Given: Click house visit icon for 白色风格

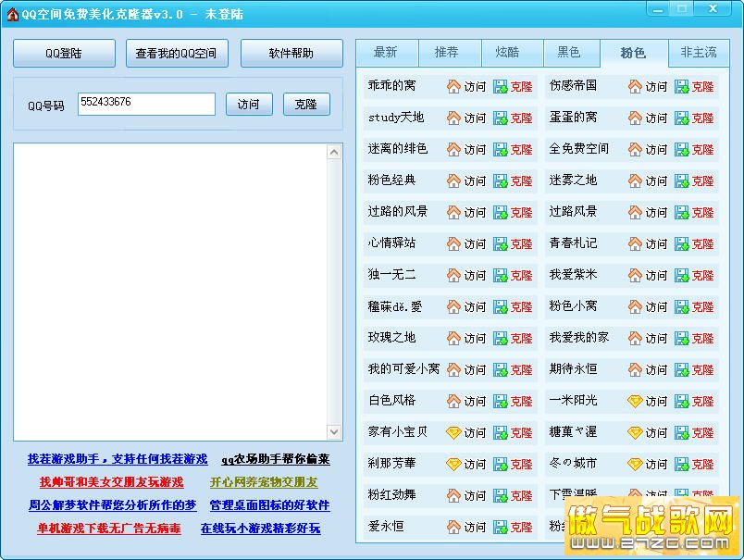Looking at the screenshot, I should click(x=453, y=401).
